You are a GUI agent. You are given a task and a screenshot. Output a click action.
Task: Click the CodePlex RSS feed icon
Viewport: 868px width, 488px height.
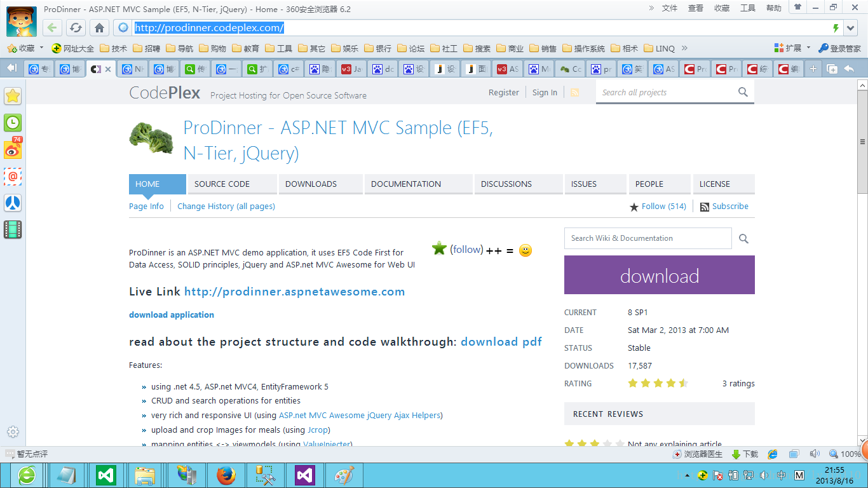[x=574, y=93]
